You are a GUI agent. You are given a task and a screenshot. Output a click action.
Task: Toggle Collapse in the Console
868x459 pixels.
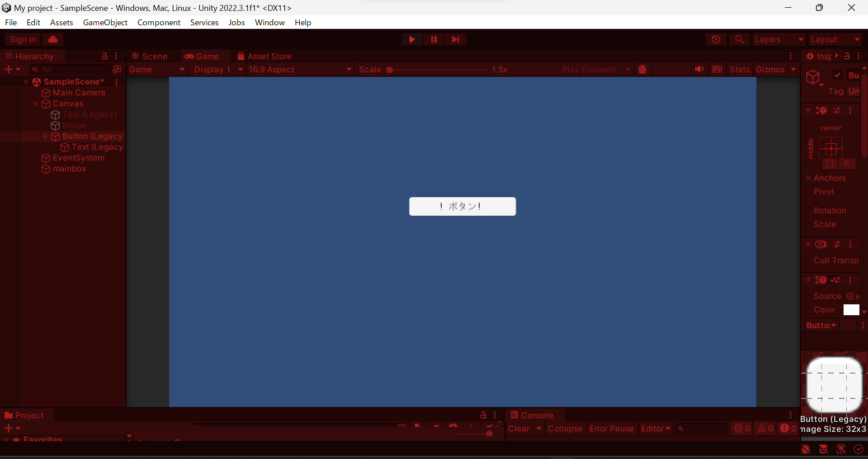(x=565, y=429)
